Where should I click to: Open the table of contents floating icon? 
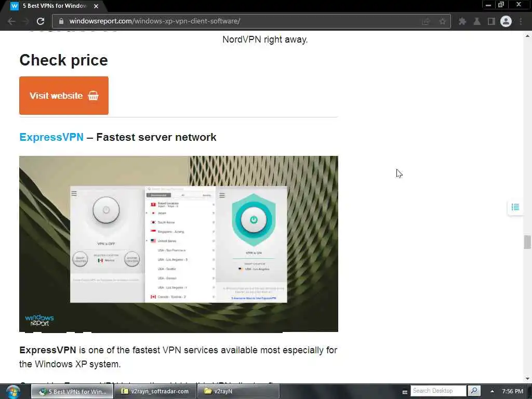click(x=515, y=207)
